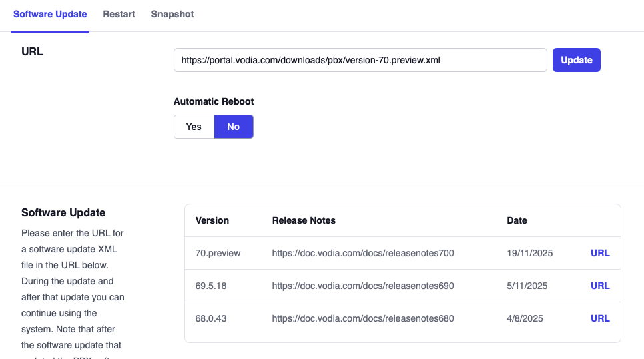The width and height of the screenshot is (644, 359).
Task: Click the 19/11/2025 date cell
Action: pos(530,253)
